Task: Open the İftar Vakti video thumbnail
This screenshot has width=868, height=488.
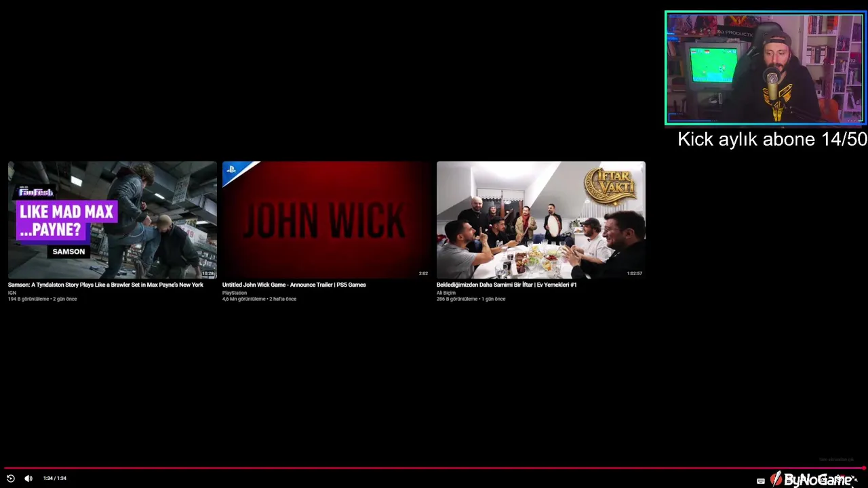Action: click(541, 220)
